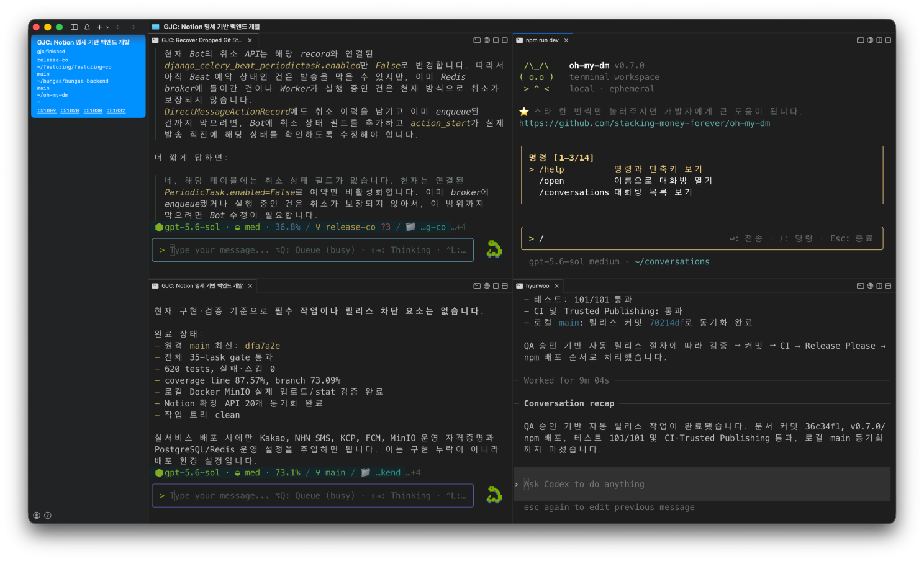Focus the oh-my-dm command prompt input

pos(702,238)
